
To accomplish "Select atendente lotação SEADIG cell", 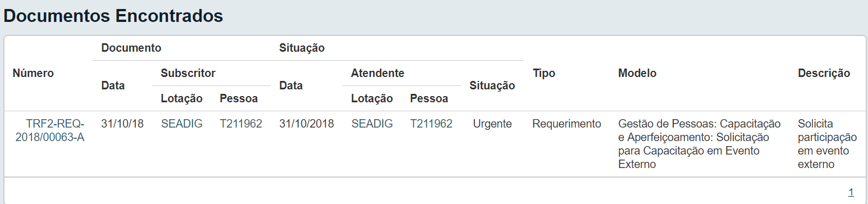I will click(372, 124).
